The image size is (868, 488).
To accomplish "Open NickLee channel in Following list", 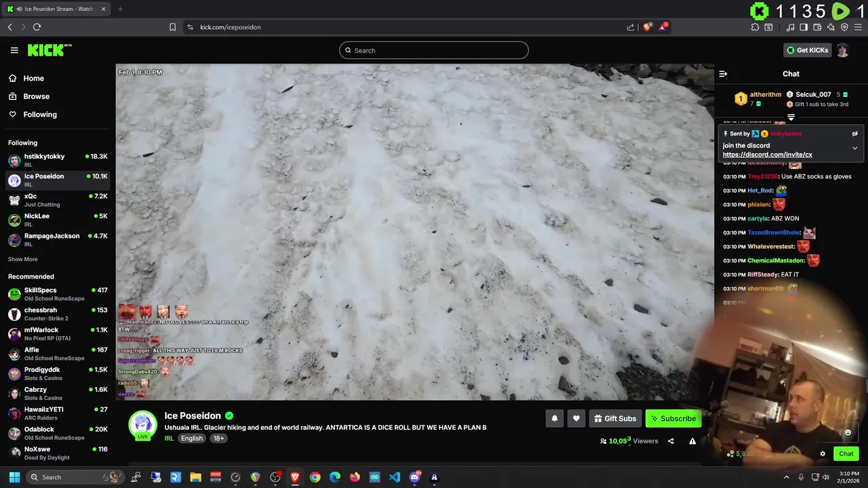I will (58, 220).
